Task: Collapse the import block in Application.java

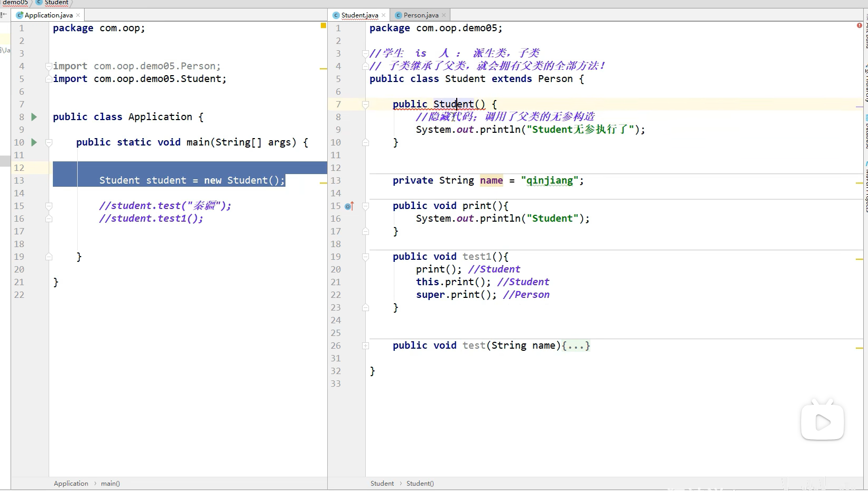Action: pos(49,66)
